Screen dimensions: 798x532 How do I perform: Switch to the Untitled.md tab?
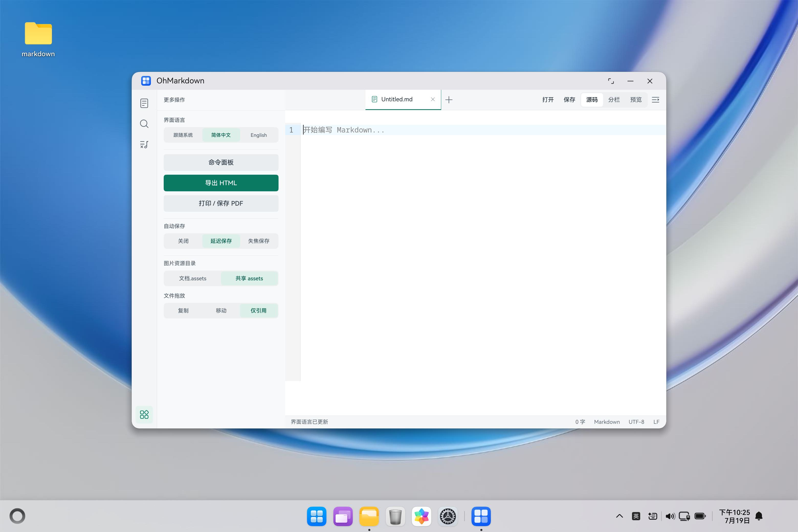click(x=403, y=99)
